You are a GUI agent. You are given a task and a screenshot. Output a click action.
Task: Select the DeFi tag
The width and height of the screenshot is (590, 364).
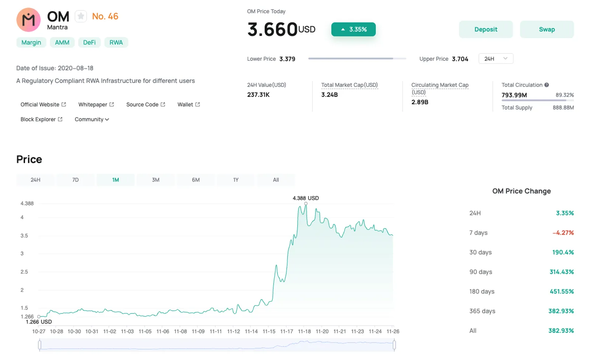pos(89,42)
